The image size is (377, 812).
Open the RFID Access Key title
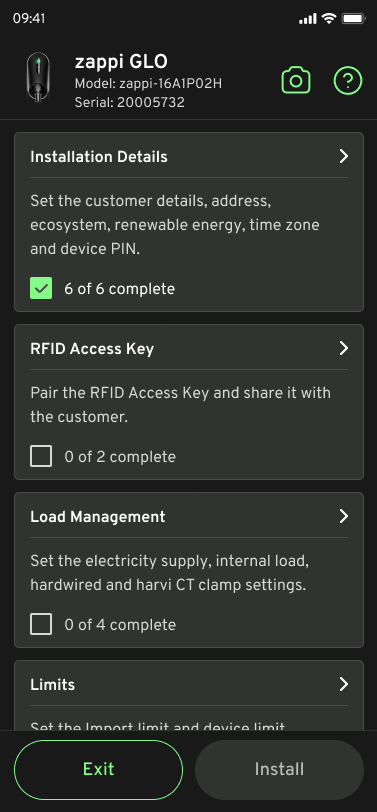point(92,349)
